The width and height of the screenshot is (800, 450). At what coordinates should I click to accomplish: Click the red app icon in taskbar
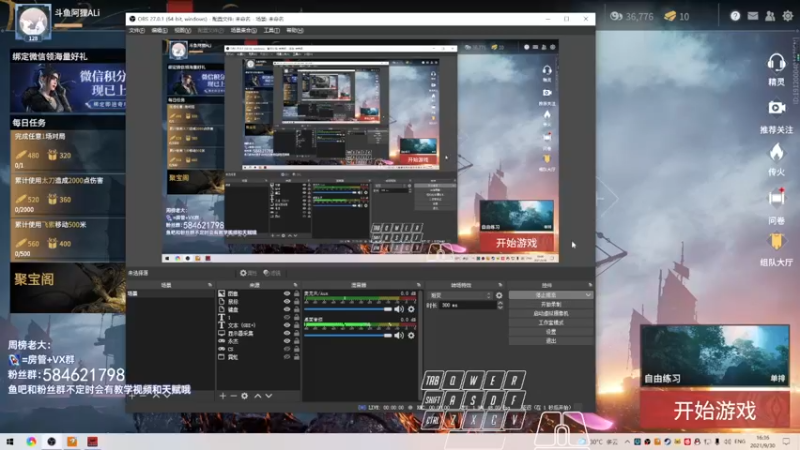point(92,441)
